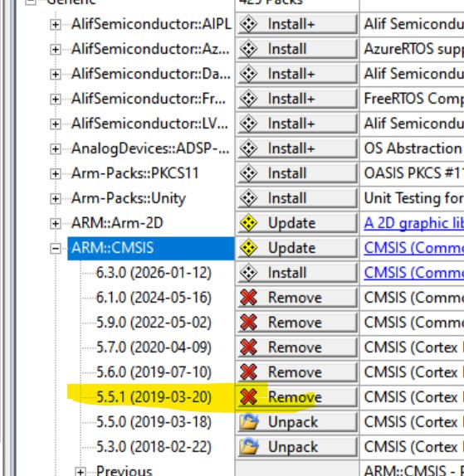This screenshot has height=476, width=464.
Task: Select version 5.9.0 (2022-05-02) row
Action: [154, 323]
